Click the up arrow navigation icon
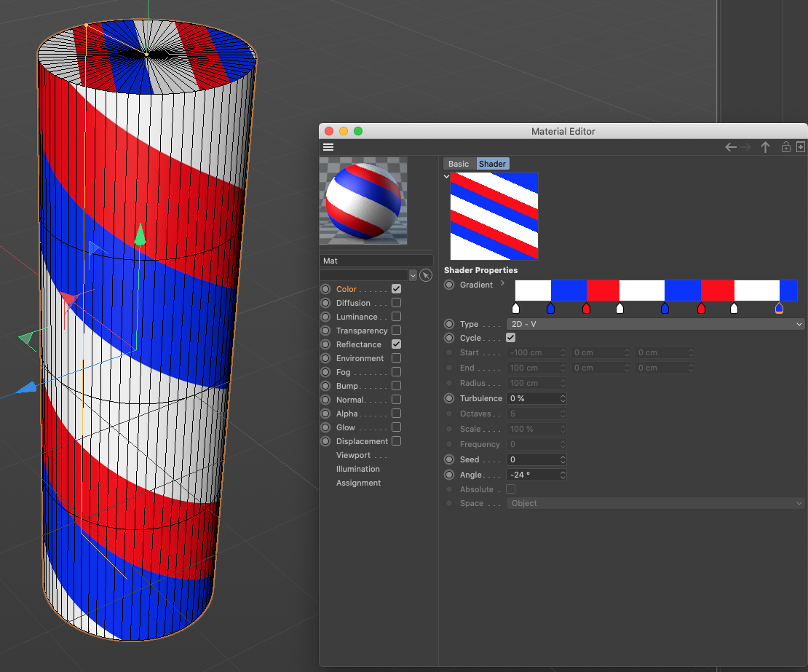This screenshot has height=672, width=808. 765,147
